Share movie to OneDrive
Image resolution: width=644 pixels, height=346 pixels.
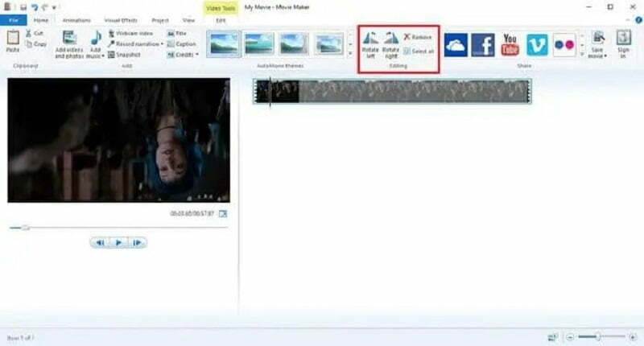pyautogui.click(x=456, y=45)
